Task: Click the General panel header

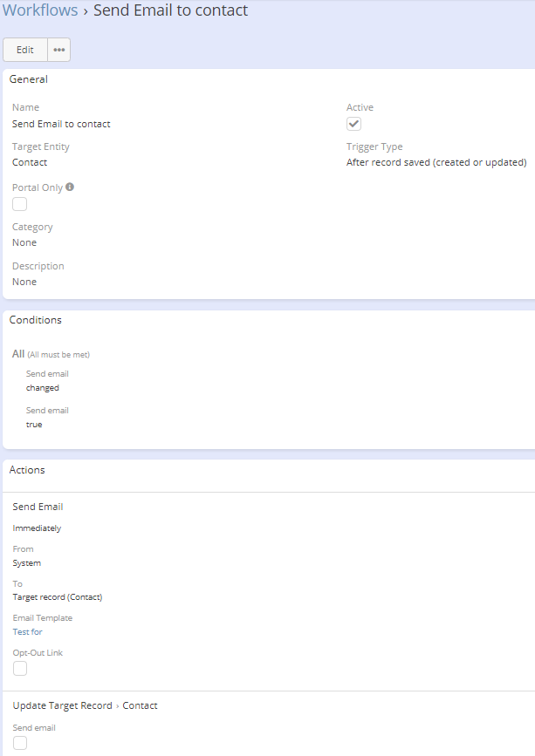Action: 29,79
